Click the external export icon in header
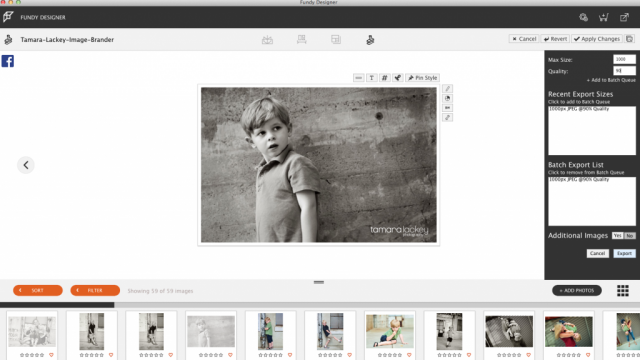The image size is (640, 360). [624, 17]
